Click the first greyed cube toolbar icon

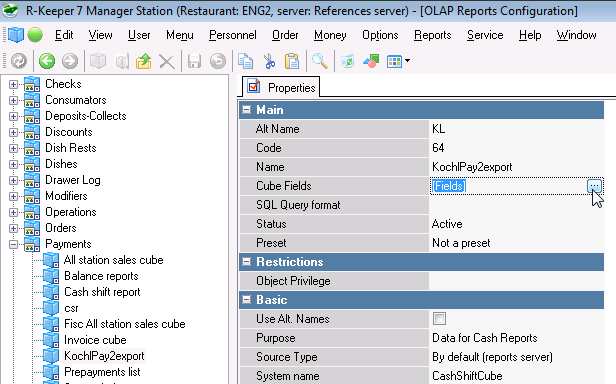[x=98, y=61]
